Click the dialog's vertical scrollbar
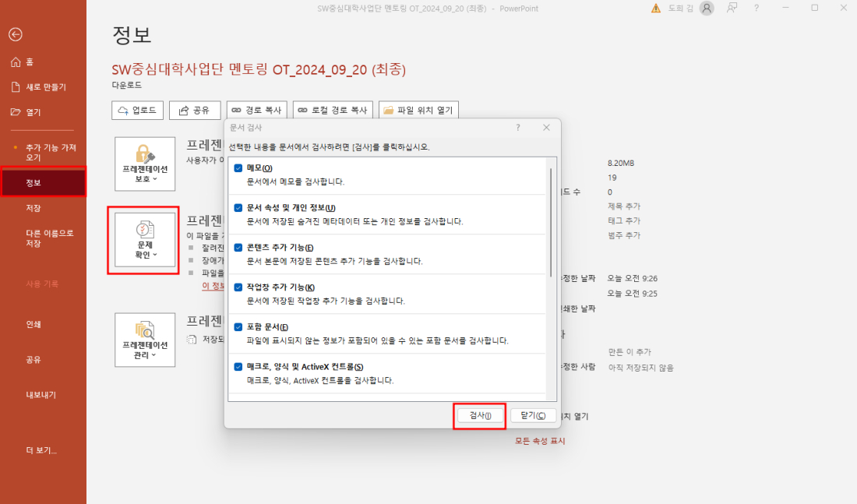This screenshot has width=857, height=504. (x=552, y=234)
